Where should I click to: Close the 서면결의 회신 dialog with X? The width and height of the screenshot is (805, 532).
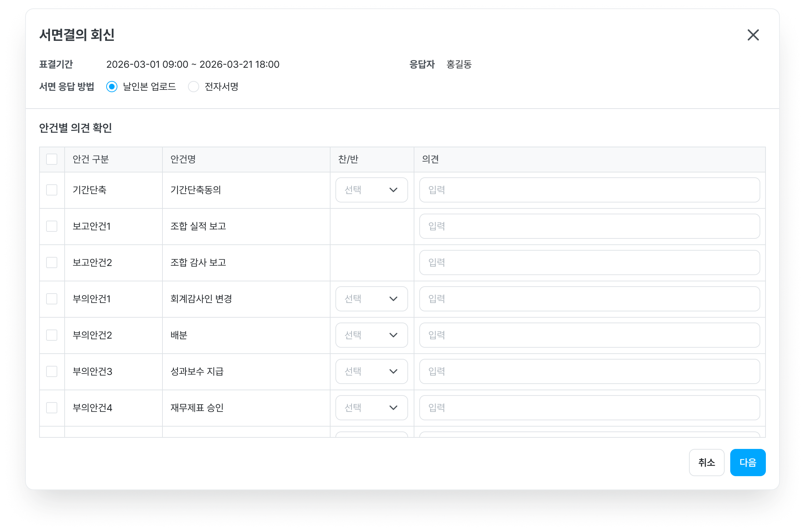(x=753, y=35)
